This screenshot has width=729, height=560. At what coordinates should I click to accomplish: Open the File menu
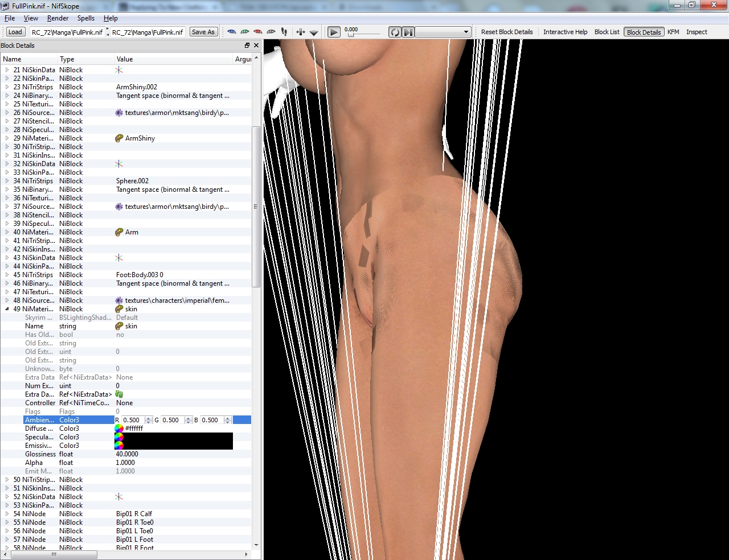pyautogui.click(x=10, y=18)
